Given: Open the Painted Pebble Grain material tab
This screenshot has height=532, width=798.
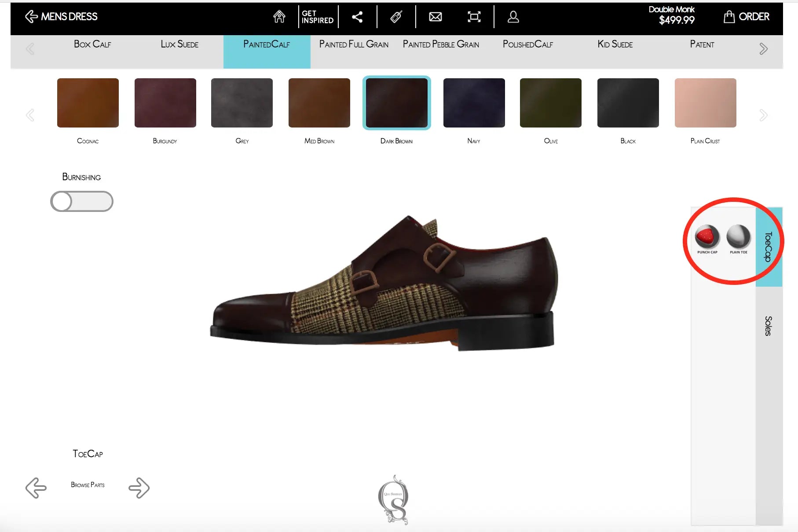Looking at the screenshot, I should point(440,44).
